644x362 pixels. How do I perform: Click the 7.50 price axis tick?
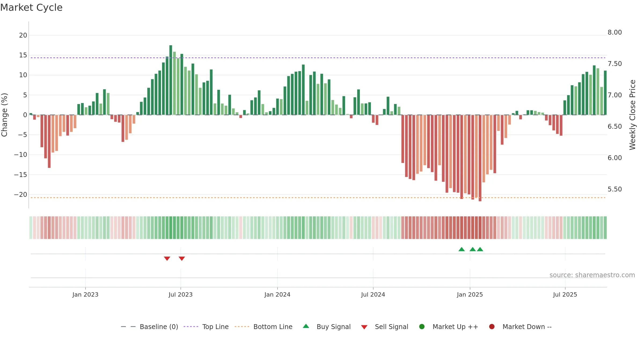[615, 64]
